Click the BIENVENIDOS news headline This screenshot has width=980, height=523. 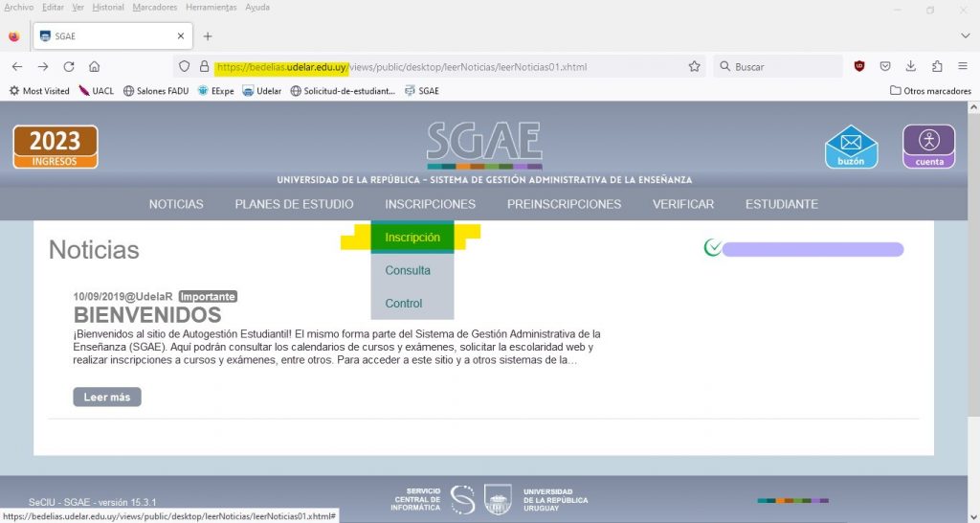point(147,315)
